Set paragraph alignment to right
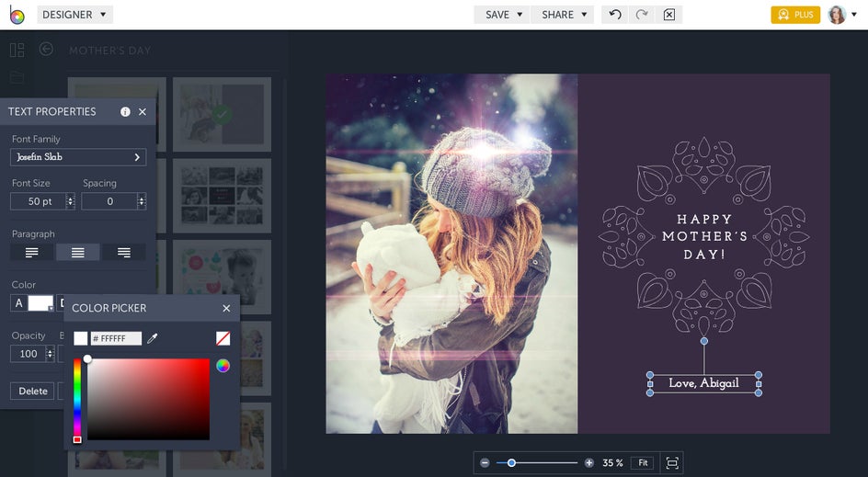The width and height of the screenshot is (868, 477). (x=124, y=253)
